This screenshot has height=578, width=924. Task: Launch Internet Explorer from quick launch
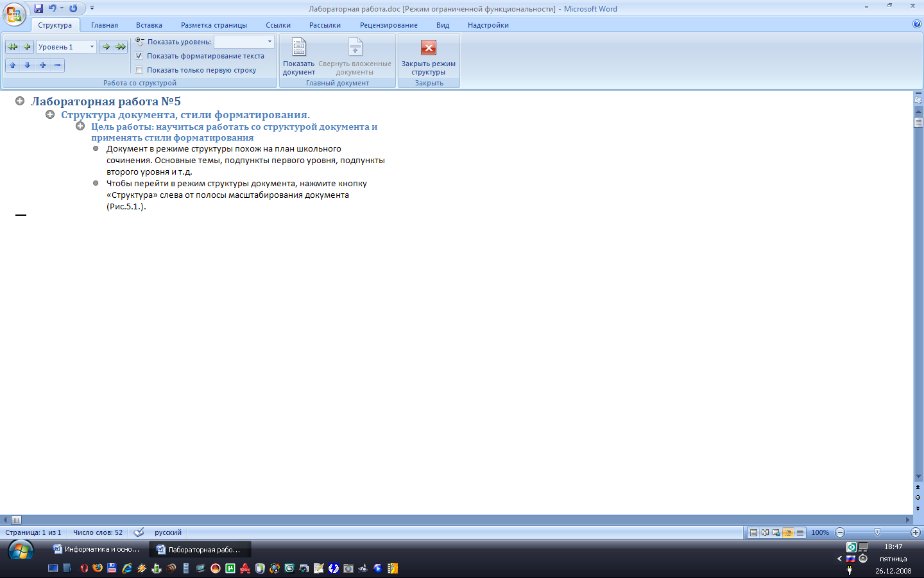click(127, 568)
